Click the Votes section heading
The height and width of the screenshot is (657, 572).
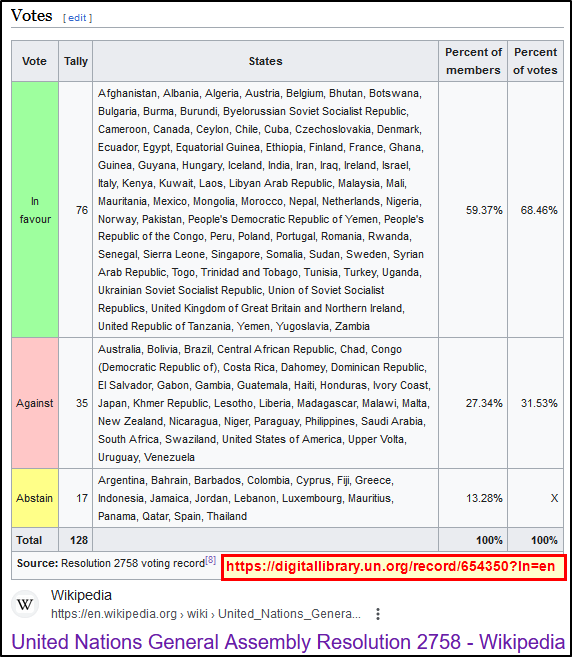(32, 16)
